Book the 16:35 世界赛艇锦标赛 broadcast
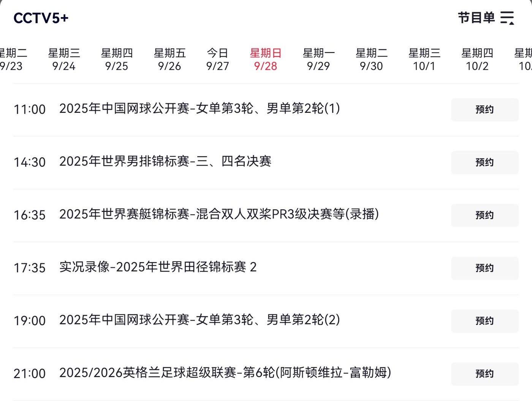This screenshot has height=406, width=532. (484, 215)
